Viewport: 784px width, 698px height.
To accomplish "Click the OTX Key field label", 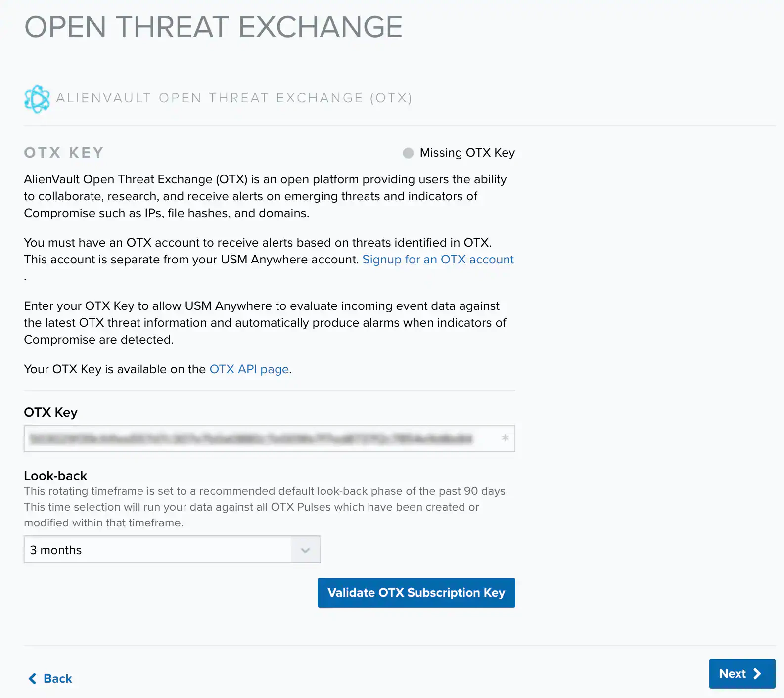I will 50,412.
